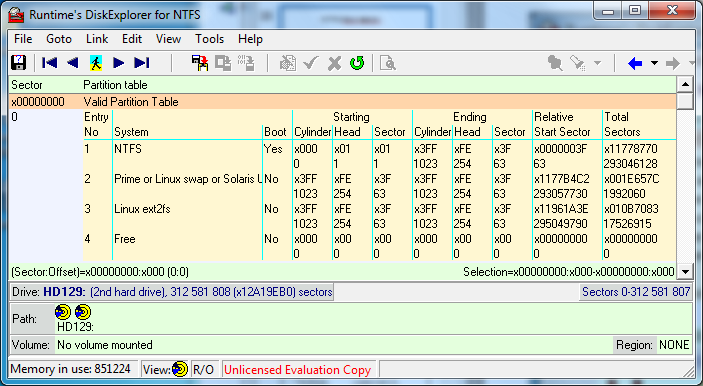Screen dimensions: 703x386
Task: Click the Sectors 0-312 581 807 range
Action: click(636, 292)
